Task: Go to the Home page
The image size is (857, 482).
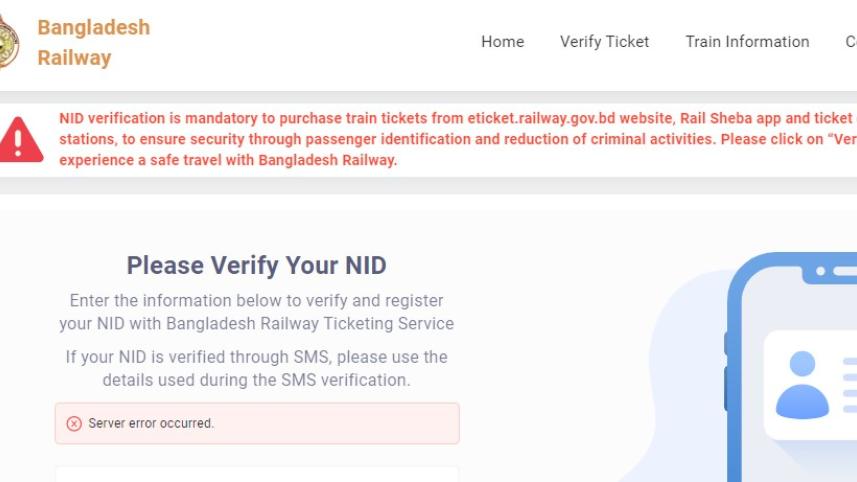Action: [502, 41]
